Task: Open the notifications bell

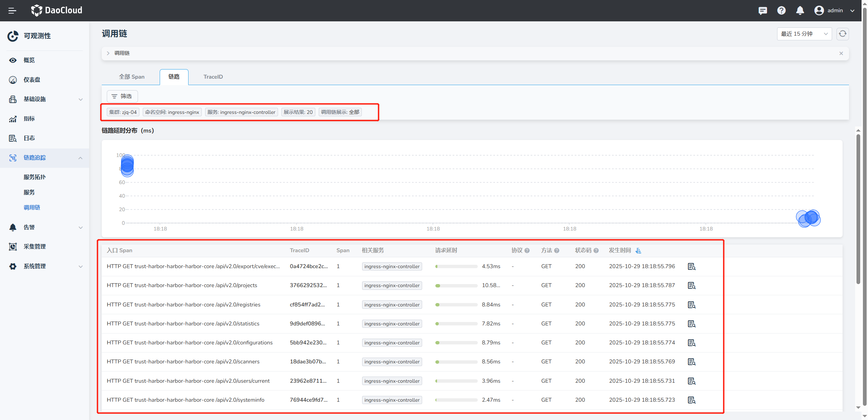Action: [x=800, y=11]
